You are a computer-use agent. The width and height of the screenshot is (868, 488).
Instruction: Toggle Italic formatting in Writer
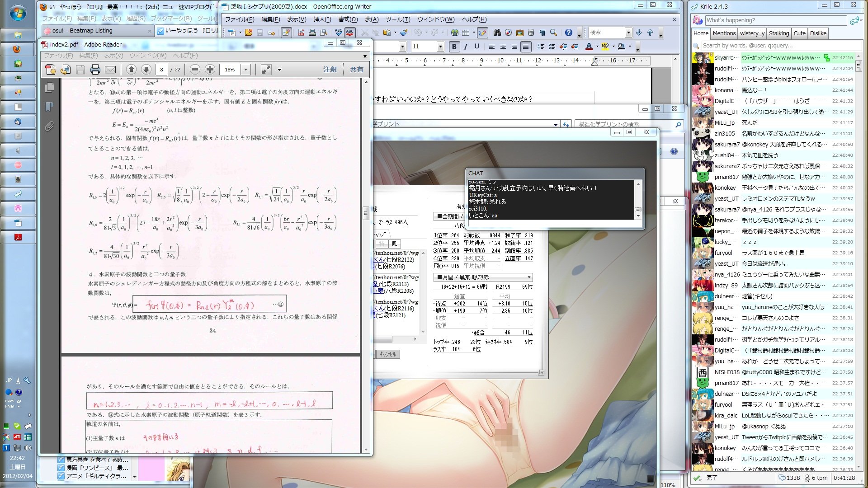click(x=466, y=47)
